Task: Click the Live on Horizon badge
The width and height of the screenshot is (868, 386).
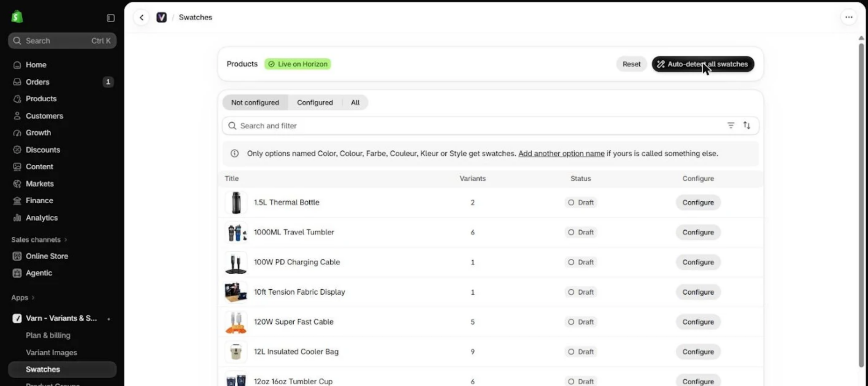Action: point(297,64)
